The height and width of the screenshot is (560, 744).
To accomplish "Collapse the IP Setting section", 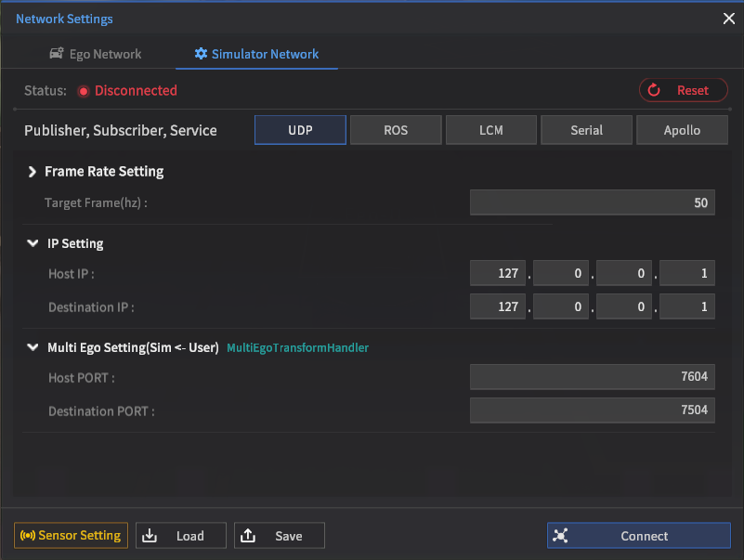I will pyautogui.click(x=33, y=244).
